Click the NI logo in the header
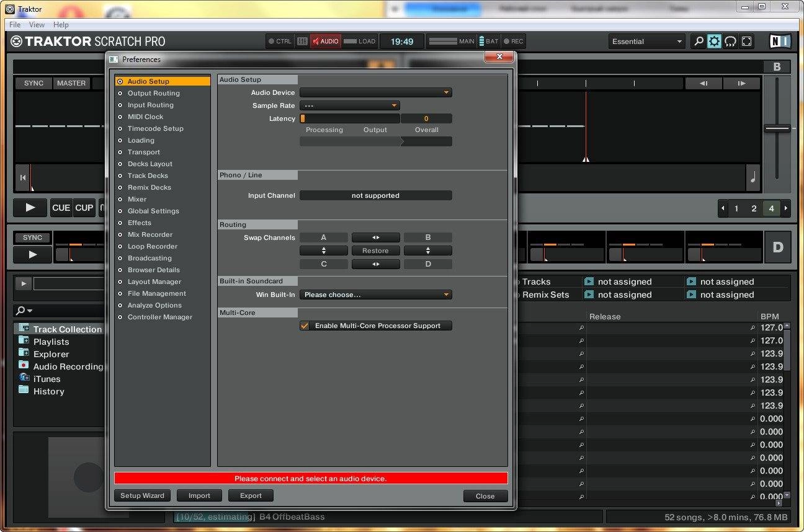 (780, 42)
